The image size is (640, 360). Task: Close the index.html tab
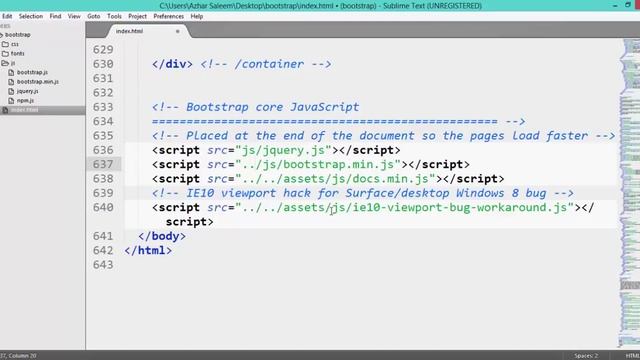[x=178, y=31]
